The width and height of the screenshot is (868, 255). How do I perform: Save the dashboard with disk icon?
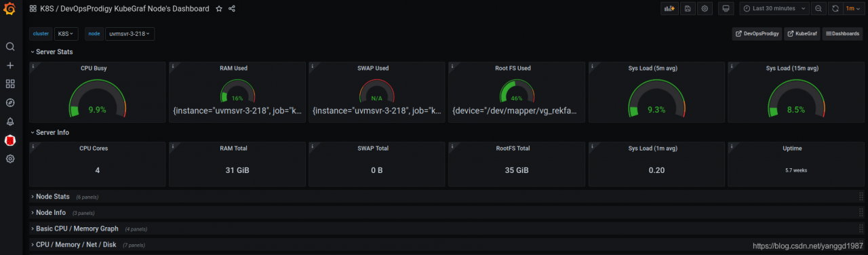tap(687, 9)
